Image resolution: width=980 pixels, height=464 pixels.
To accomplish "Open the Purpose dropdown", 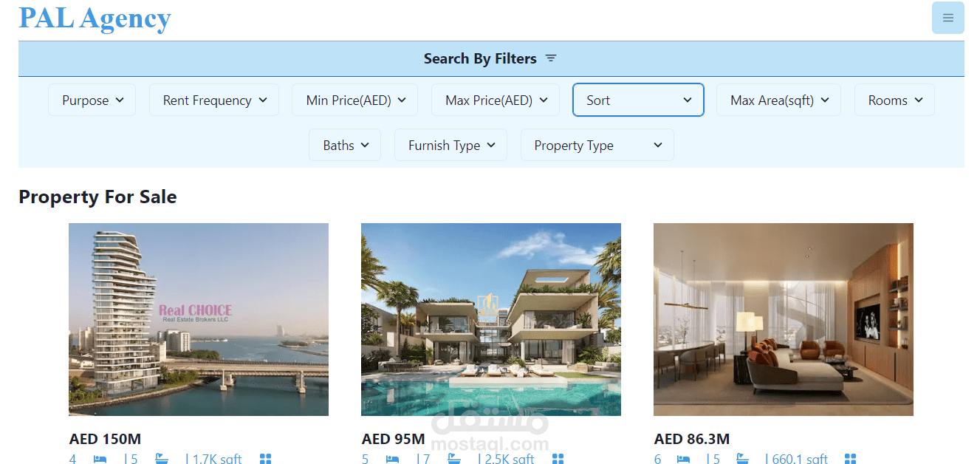I will [x=92, y=100].
